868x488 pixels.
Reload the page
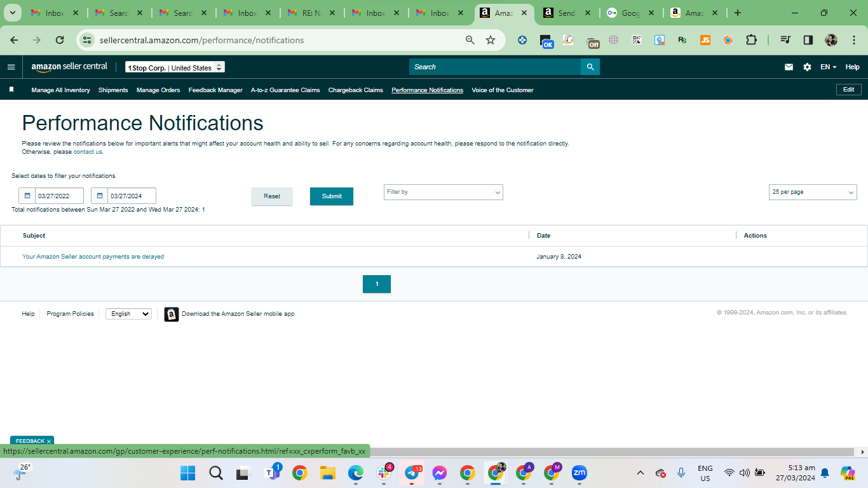click(60, 40)
